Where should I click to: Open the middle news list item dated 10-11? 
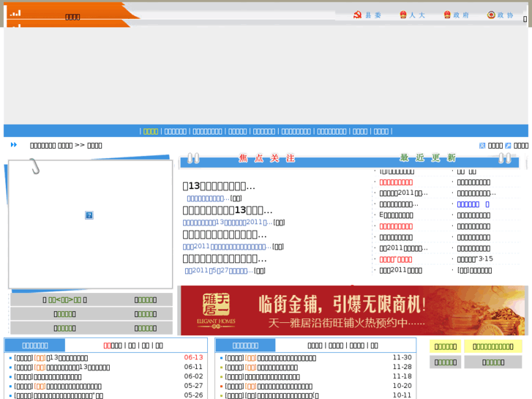pyautogui.click(x=271, y=396)
